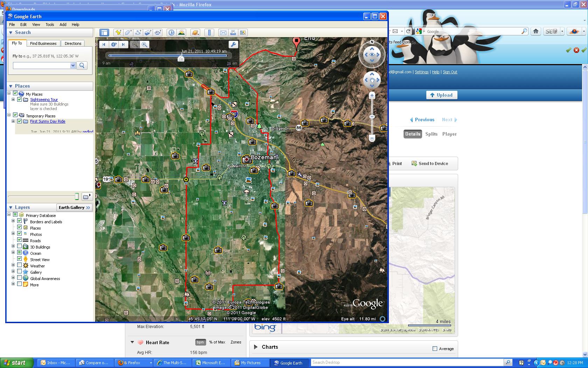Enable the Weather layer
Screen dimensions: 588x368
[20, 265]
